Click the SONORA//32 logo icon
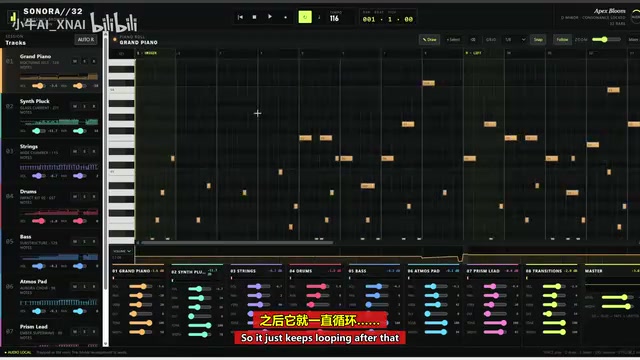Viewport: 640px width, 360px height. point(13,18)
